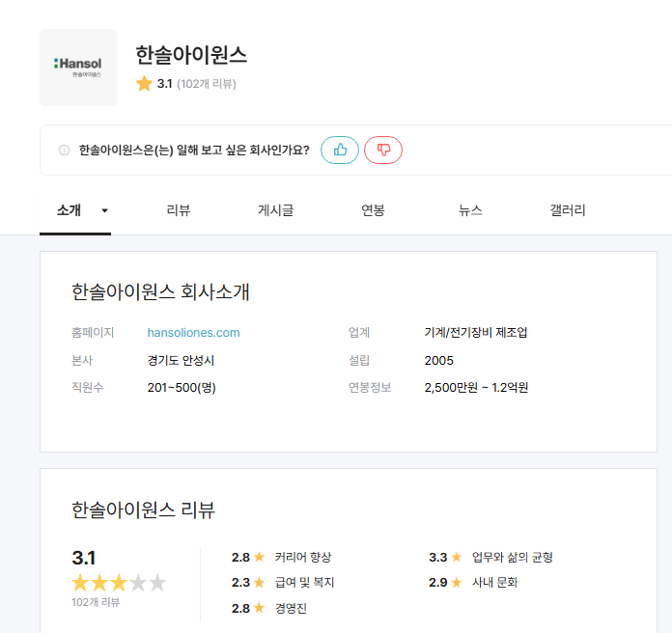Click the info circle icon beside the question
This screenshot has width=672, height=633.
[64, 151]
